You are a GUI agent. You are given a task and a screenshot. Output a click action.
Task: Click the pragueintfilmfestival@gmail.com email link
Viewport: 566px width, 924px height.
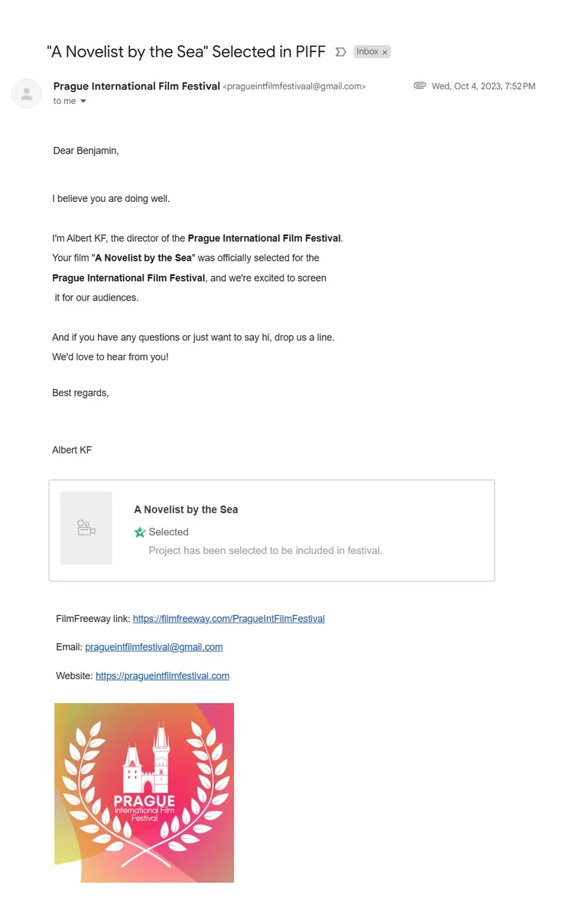point(154,647)
